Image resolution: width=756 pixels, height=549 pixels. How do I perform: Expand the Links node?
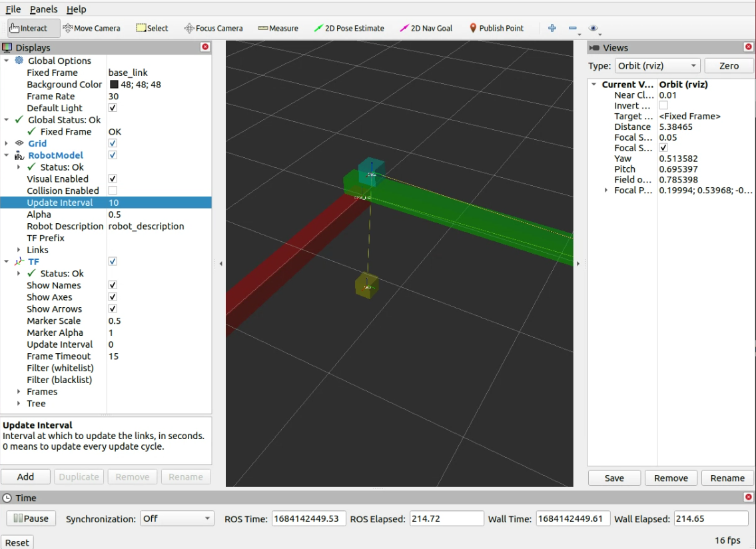(x=19, y=249)
